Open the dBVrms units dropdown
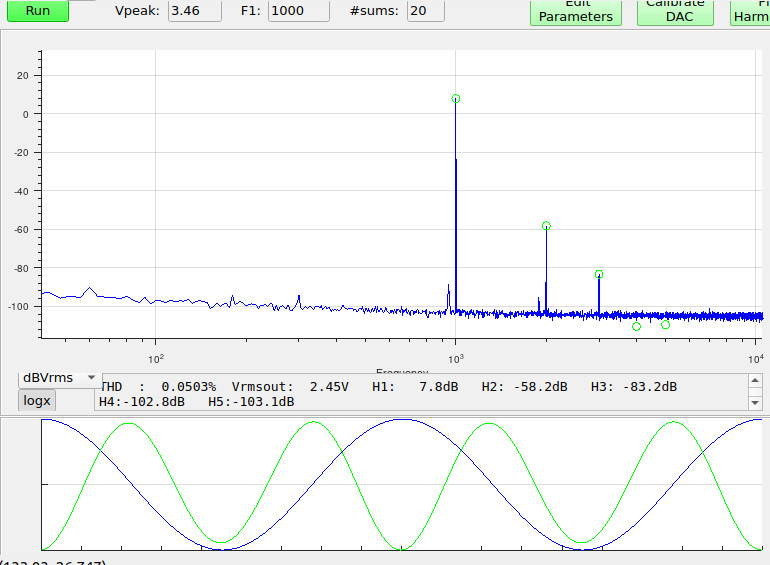 [x=59, y=378]
